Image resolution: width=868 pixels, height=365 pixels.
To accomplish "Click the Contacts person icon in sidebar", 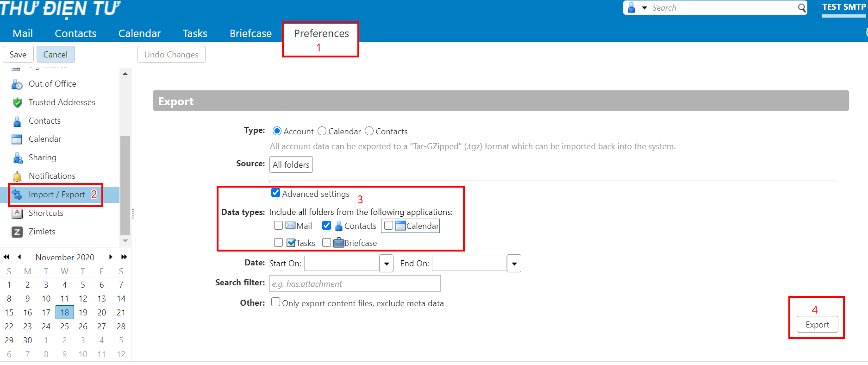I will 17,121.
